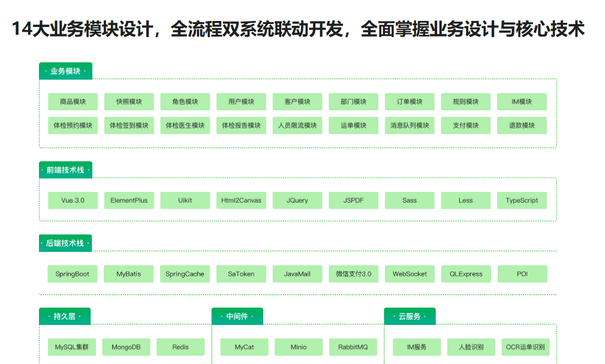Open the 订单模块 tag
The image size is (605, 364).
click(410, 101)
